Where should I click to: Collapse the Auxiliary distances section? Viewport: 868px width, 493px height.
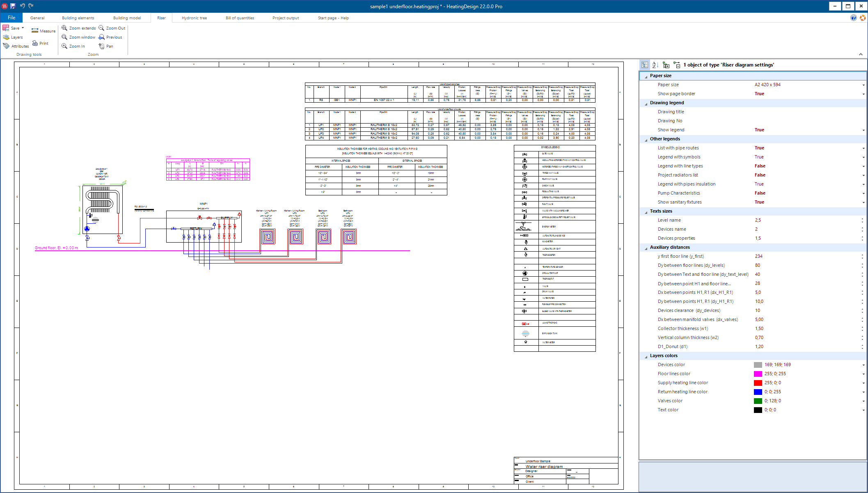point(646,247)
